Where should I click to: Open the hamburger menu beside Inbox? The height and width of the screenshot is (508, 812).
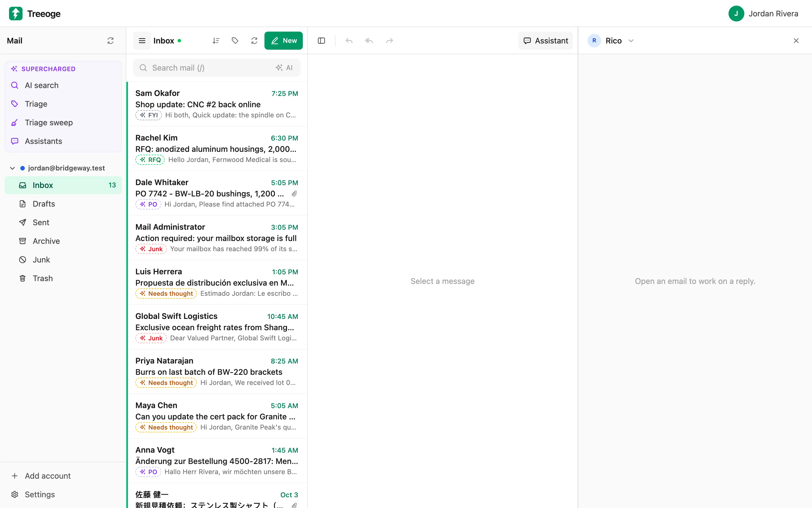[x=142, y=41]
